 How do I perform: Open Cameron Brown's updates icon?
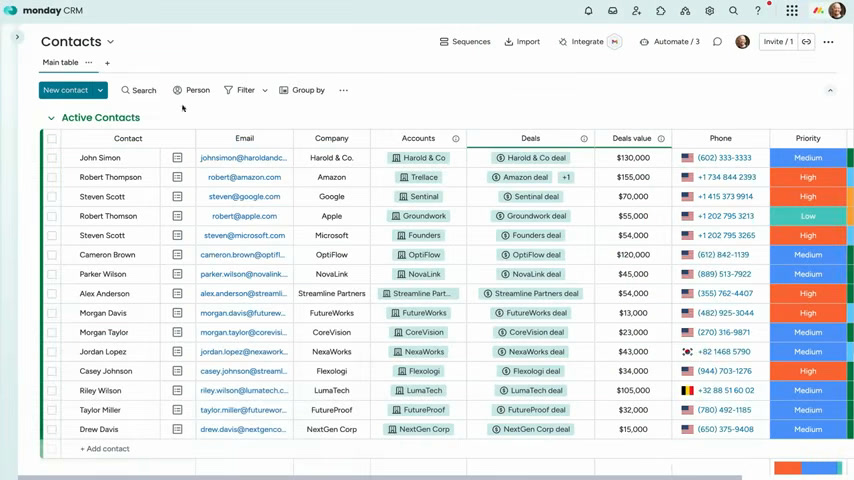coord(177,254)
